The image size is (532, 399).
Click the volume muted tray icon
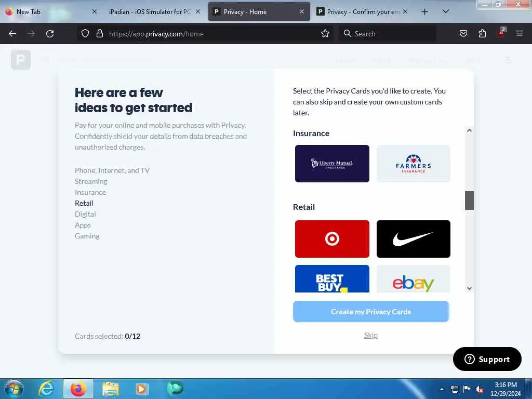(x=480, y=390)
